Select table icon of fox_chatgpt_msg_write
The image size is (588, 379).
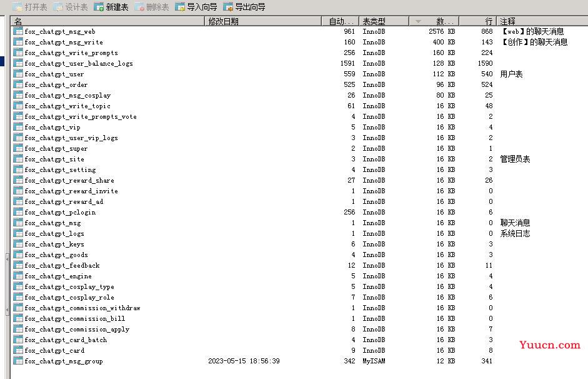tap(18, 42)
